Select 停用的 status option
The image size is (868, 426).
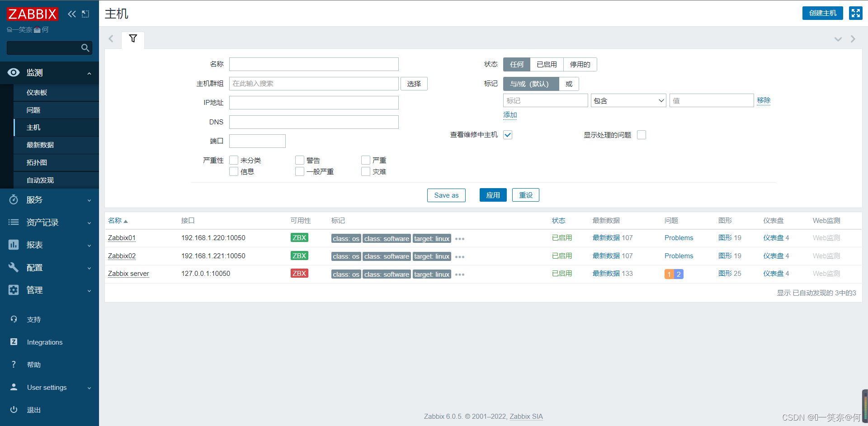pyautogui.click(x=580, y=65)
